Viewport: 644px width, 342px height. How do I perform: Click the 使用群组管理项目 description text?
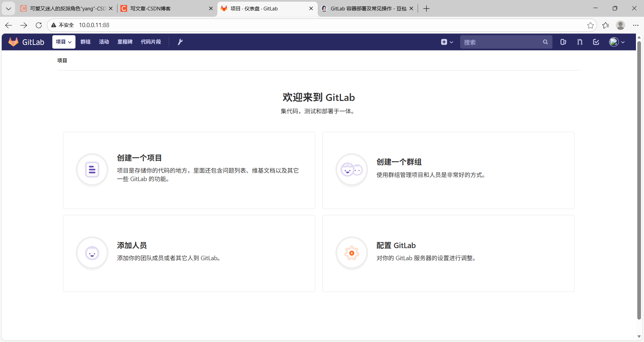click(x=431, y=175)
